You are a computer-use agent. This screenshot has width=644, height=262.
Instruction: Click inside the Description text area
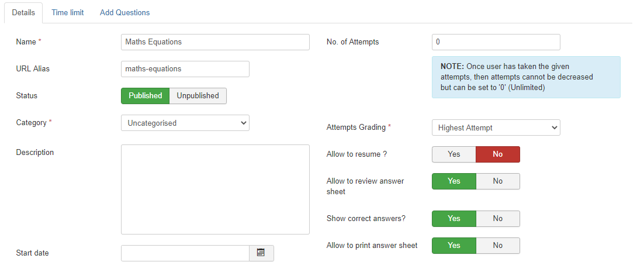point(214,189)
